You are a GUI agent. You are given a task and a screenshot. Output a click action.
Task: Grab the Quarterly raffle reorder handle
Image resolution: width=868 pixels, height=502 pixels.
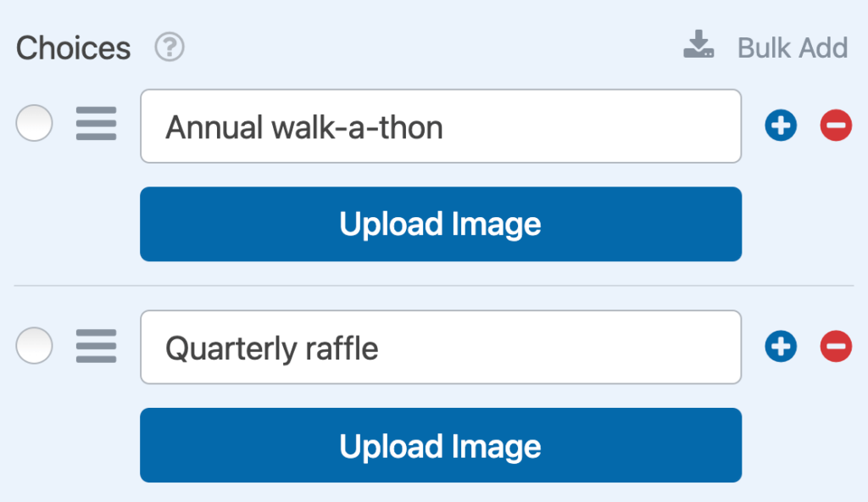[x=97, y=346]
